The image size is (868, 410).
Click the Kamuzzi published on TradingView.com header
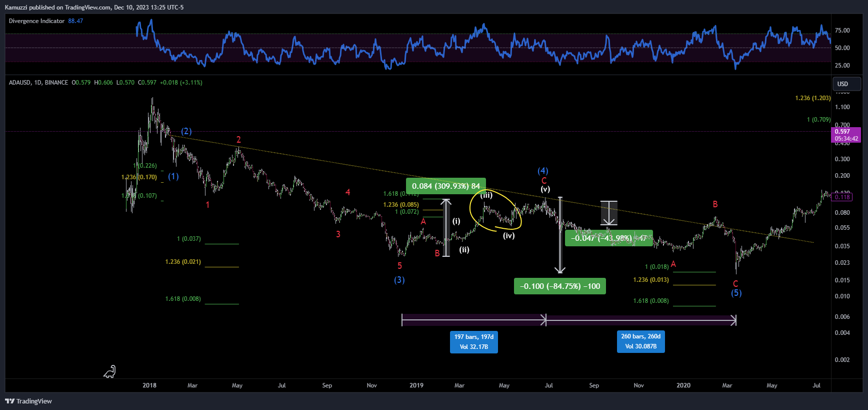click(94, 8)
